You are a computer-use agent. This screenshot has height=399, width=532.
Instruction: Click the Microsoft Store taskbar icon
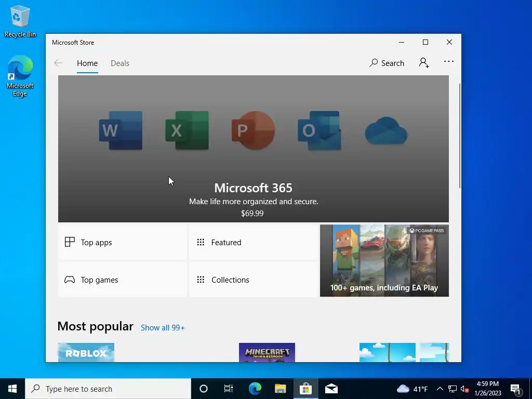(305, 389)
